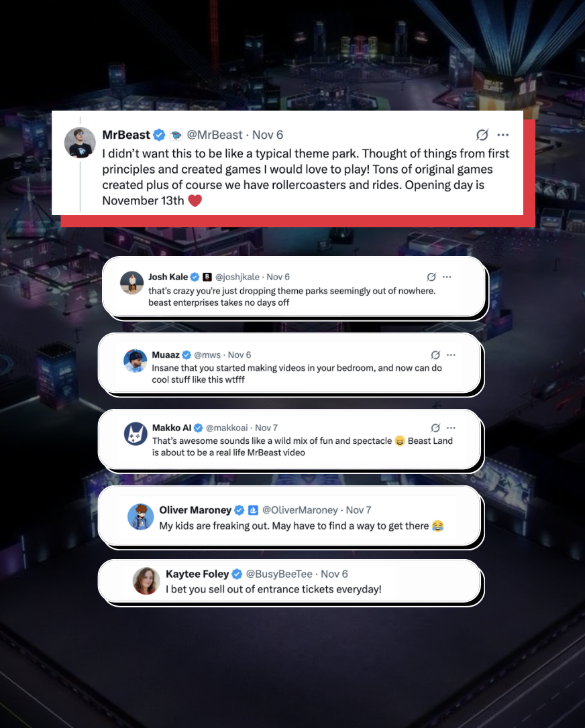Click the Grok icon on Josh Kale's reply

tap(431, 277)
